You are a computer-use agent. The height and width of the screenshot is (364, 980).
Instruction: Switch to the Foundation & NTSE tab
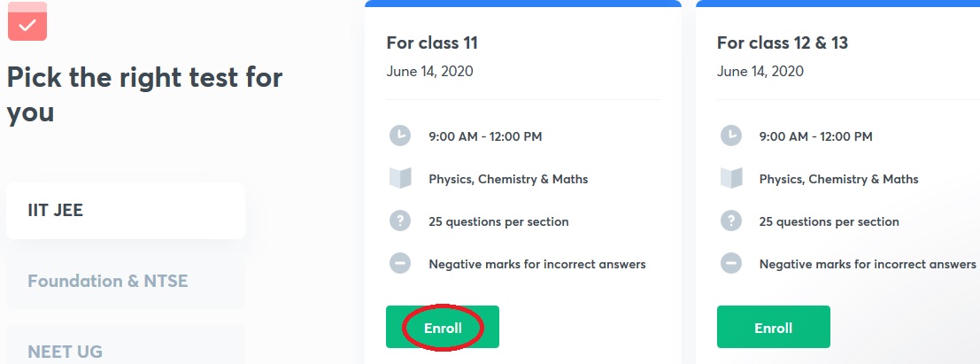pyautogui.click(x=125, y=282)
